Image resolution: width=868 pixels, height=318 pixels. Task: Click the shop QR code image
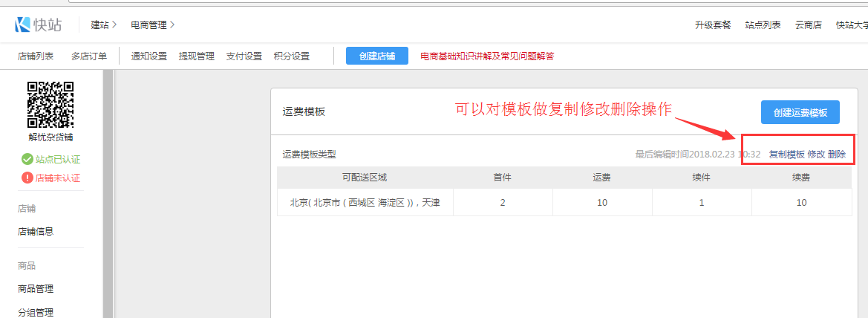(50, 105)
